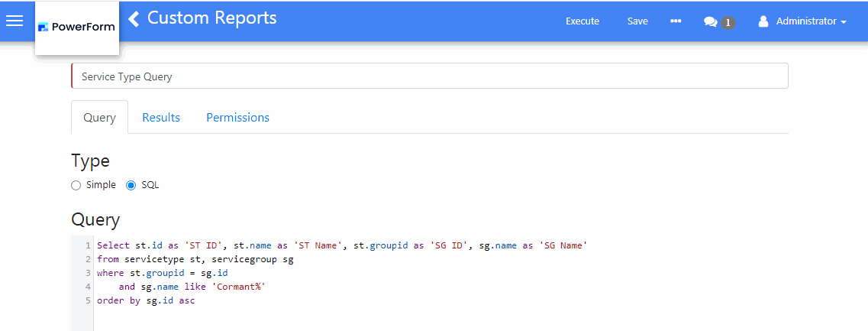Execute the custom report
The height and width of the screenshot is (331, 868).
(x=582, y=21)
